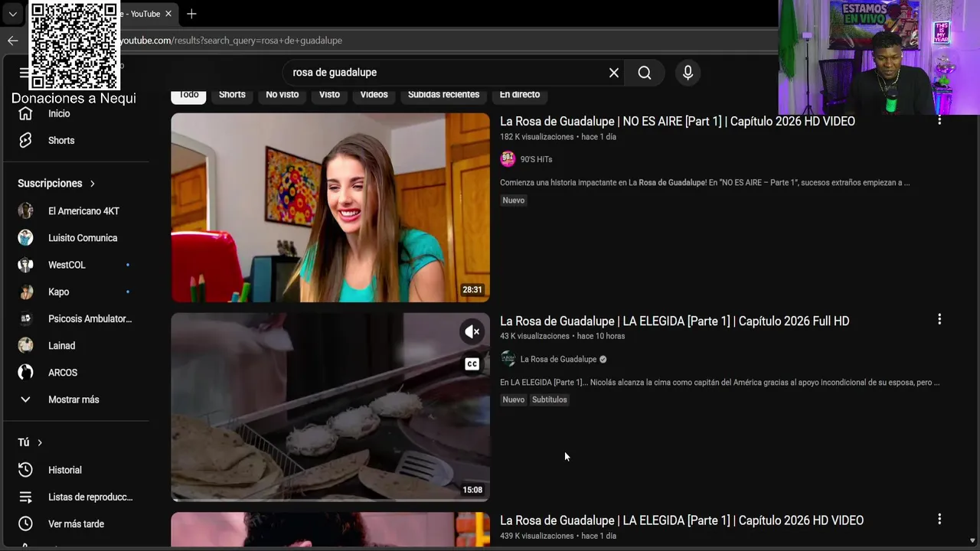Image resolution: width=980 pixels, height=551 pixels.
Task: Click '43 K visualizaciones' text
Action: point(534,336)
